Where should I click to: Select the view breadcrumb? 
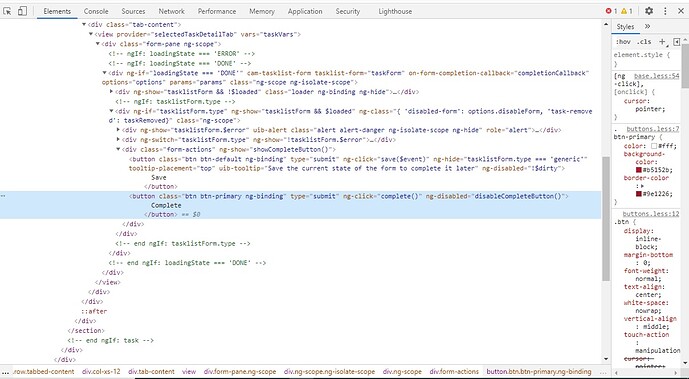pyautogui.click(x=189, y=372)
